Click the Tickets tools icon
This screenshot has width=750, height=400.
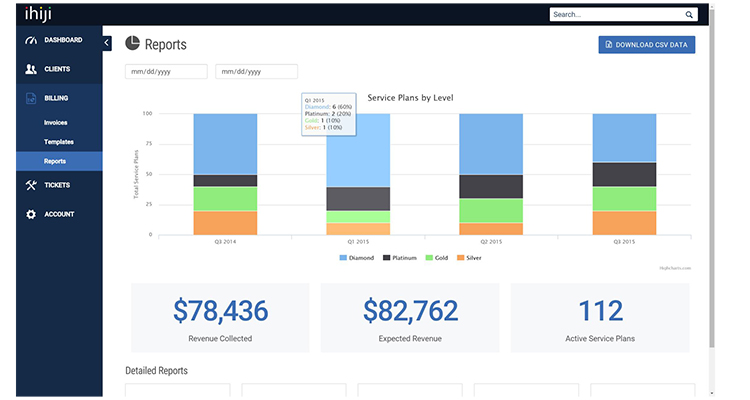31,185
